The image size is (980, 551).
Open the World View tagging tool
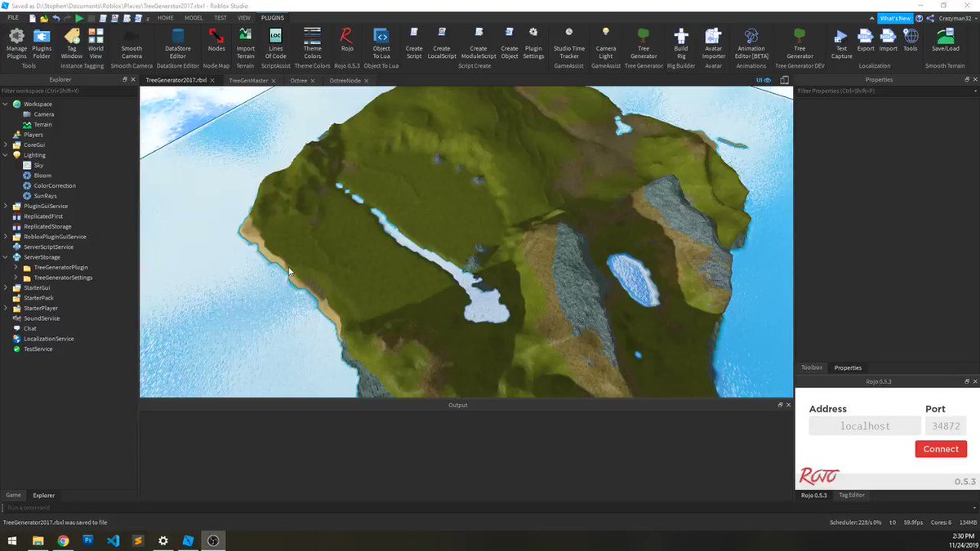point(96,42)
